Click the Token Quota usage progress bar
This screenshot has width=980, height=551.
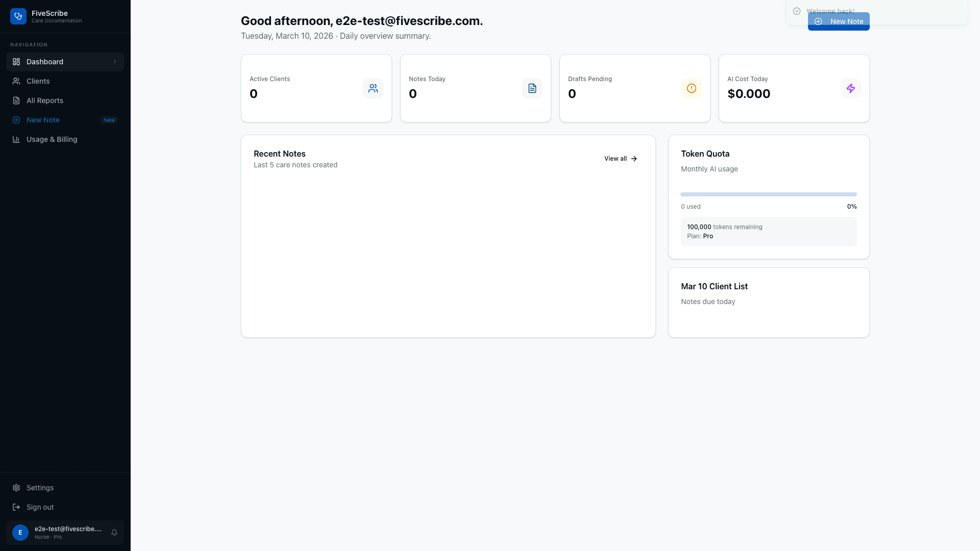click(768, 194)
